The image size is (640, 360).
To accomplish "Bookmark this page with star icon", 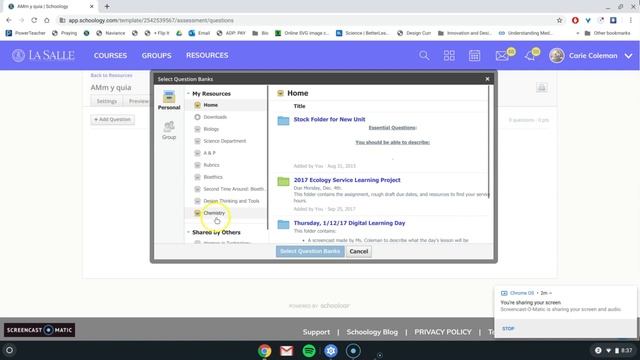I will [x=559, y=20].
